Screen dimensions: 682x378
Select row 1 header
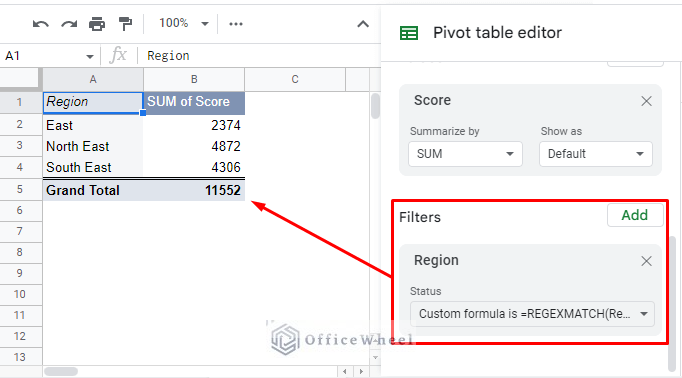click(20, 102)
